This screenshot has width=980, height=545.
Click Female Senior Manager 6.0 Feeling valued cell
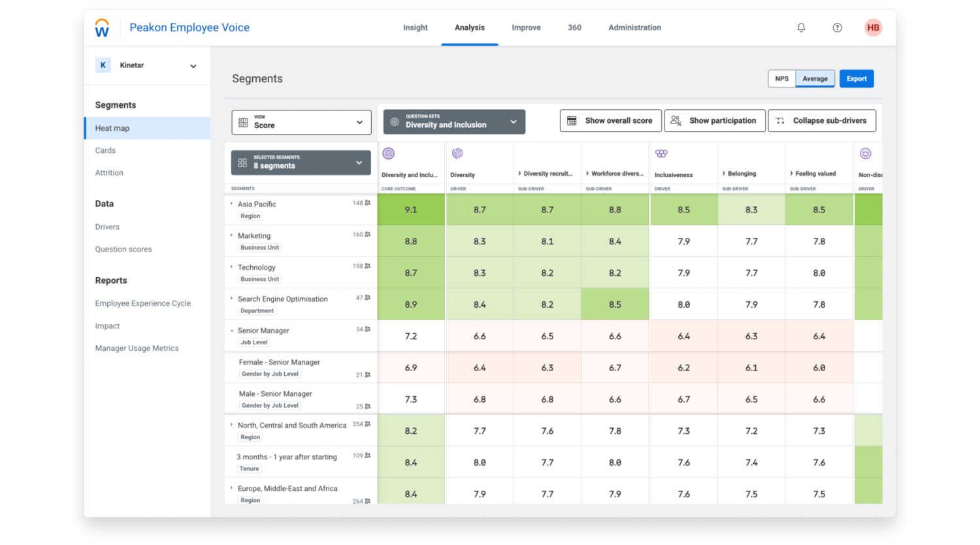click(x=819, y=368)
